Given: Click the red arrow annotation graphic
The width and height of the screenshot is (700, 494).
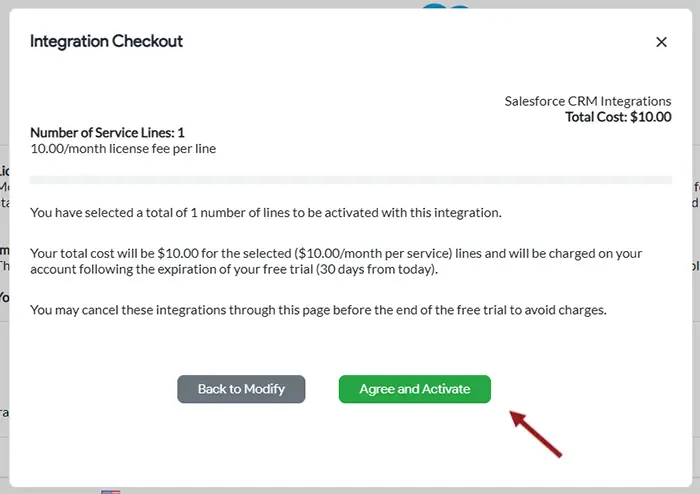Looking at the screenshot, I should click(x=537, y=432).
